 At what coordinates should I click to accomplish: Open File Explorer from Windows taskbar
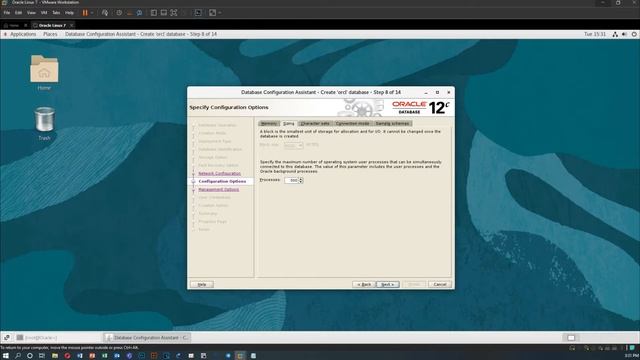click(55, 356)
